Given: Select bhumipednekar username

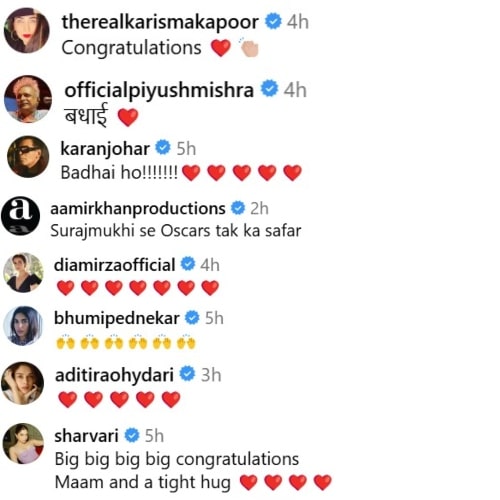Looking at the screenshot, I should [x=117, y=318].
